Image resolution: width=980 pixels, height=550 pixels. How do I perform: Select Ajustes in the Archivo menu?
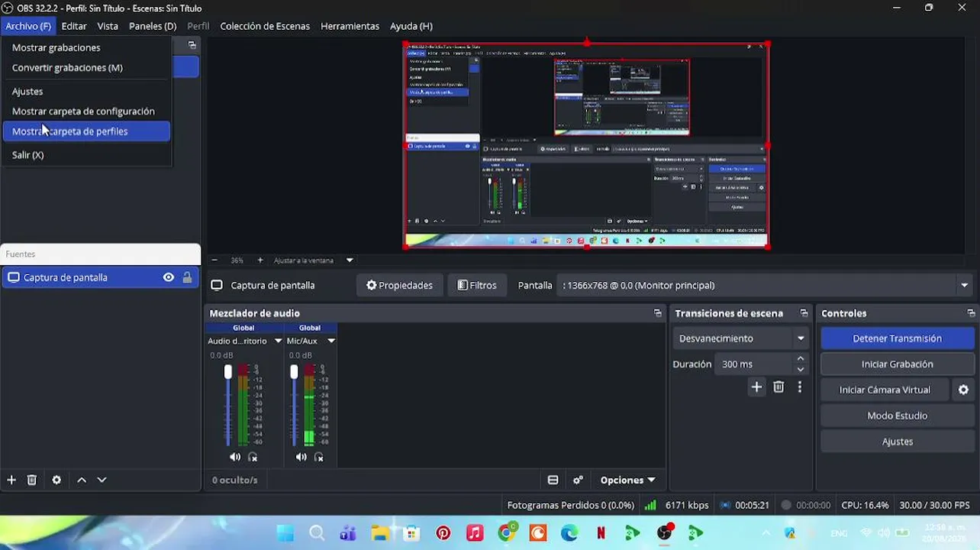pyautogui.click(x=86, y=91)
